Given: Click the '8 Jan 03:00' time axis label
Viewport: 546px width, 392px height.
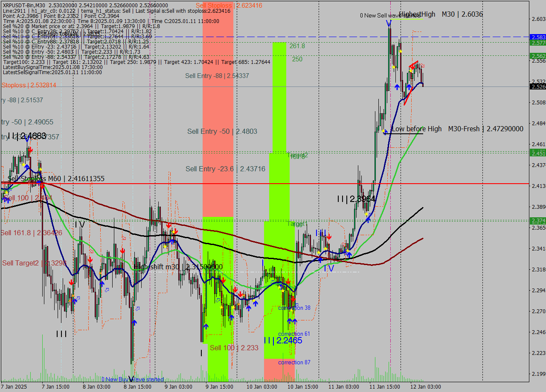Looking at the screenshot, I should pos(96,387).
